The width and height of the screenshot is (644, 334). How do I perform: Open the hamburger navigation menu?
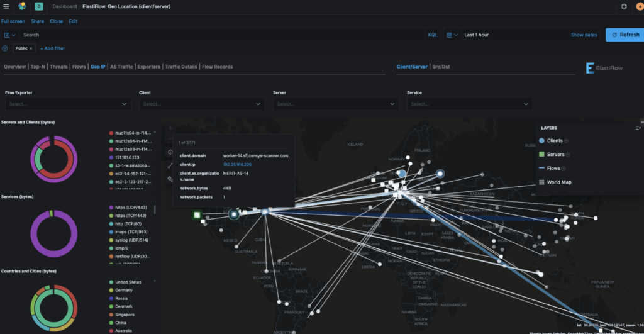[6, 6]
